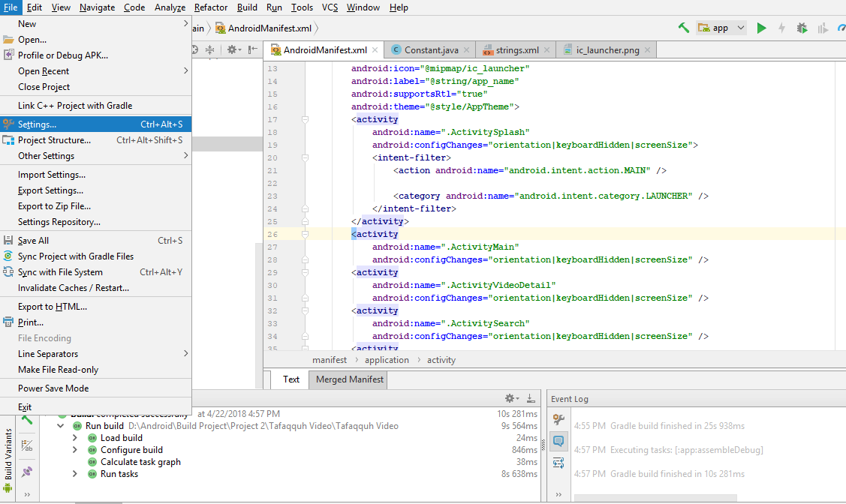Click the Event Log soft-wrap icon
The width and height of the screenshot is (846, 504).
point(558,463)
